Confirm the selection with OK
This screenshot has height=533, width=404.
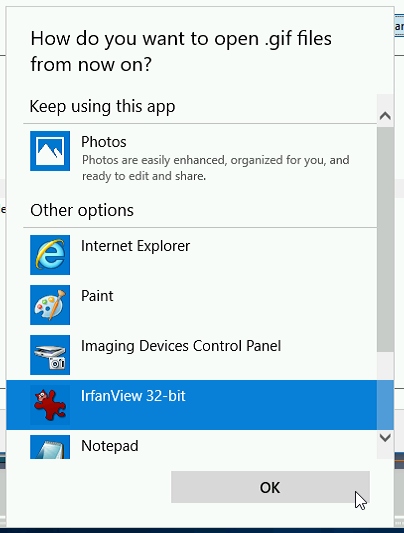pyautogui.click(x=270, y=487)
